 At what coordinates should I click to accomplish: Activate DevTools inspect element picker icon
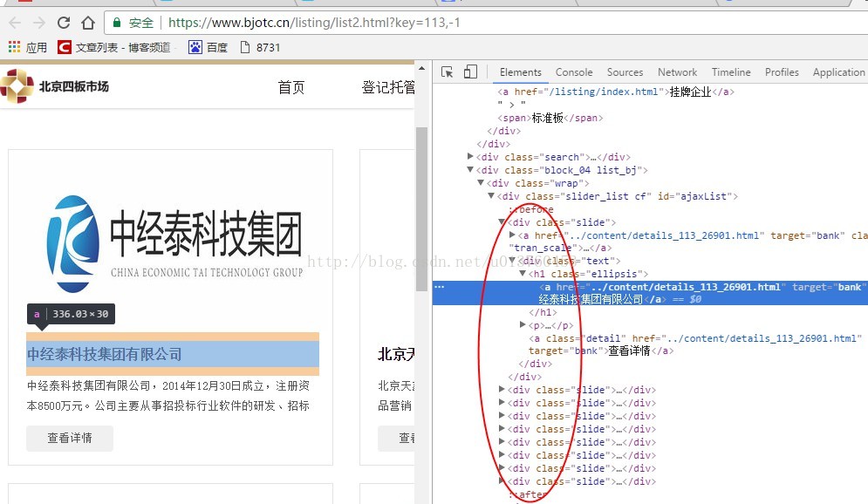pyautogui.click(x=448, y=72)
